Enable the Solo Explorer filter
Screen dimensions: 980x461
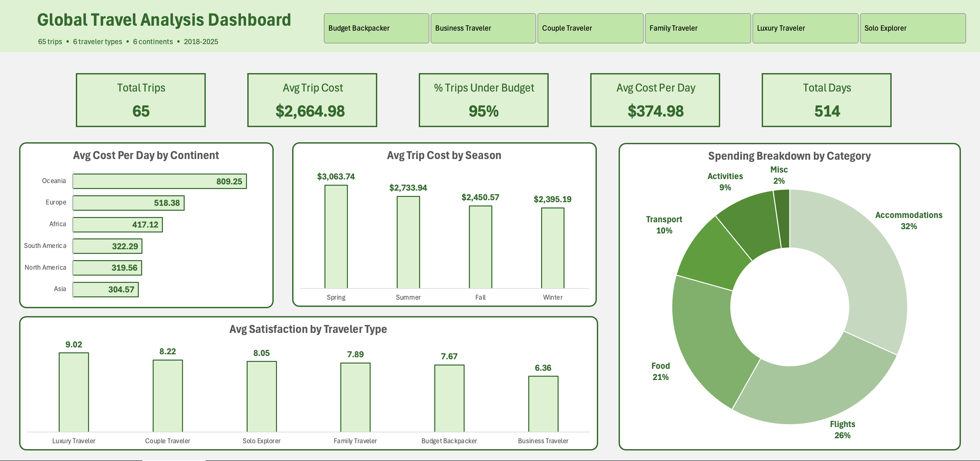pyautogui.click(x=912, y=28)
